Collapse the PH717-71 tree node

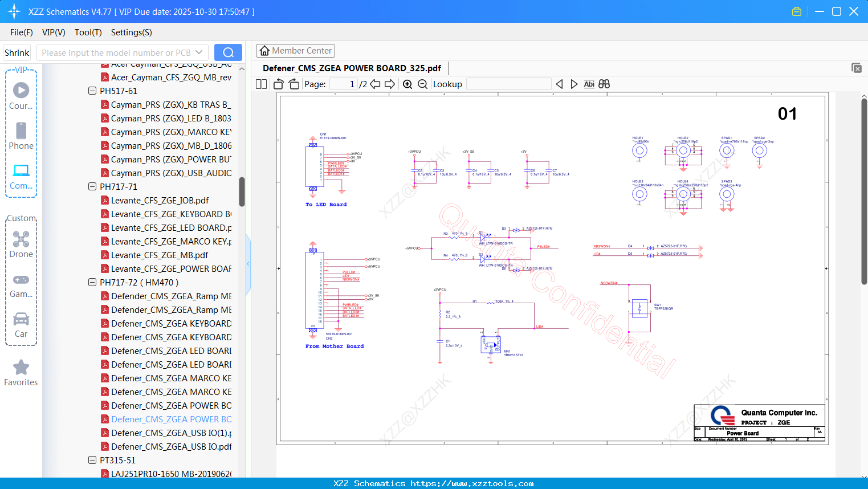click(x=92, y=187)
